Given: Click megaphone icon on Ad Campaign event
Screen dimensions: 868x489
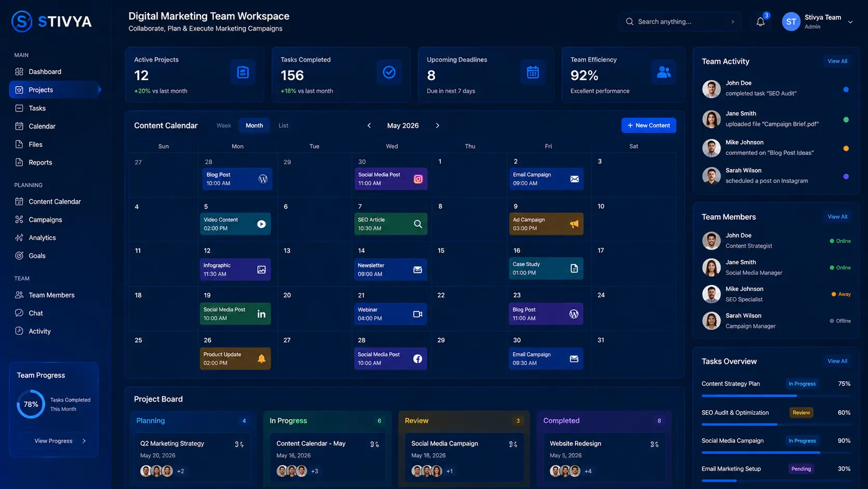Looking at the screenshot, I should pos(574,224).
